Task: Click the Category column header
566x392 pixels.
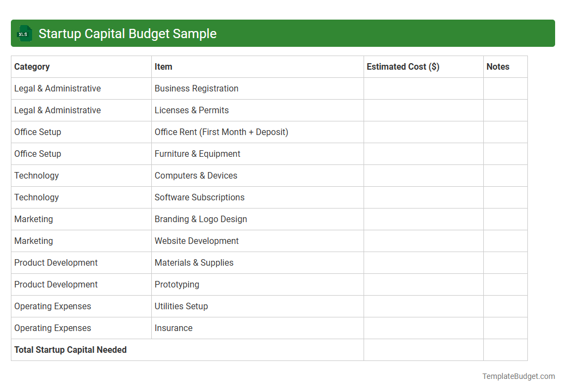Action: (32, 66)
